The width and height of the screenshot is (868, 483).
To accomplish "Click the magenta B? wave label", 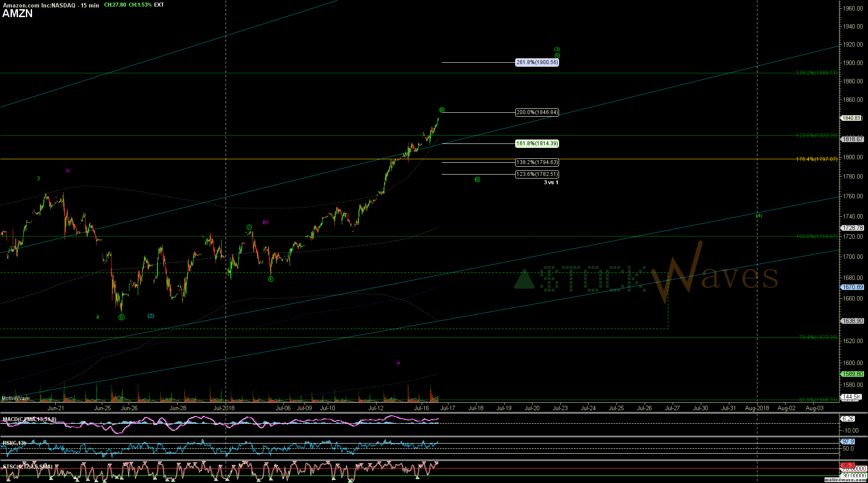I will [x=265, y=222].
